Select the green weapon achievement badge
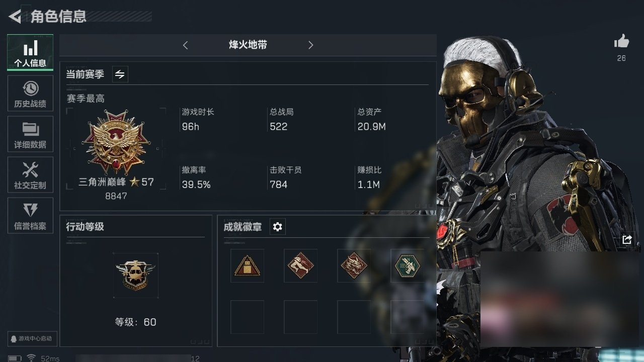Screen dimensions: 644x362 click(407, 265)
